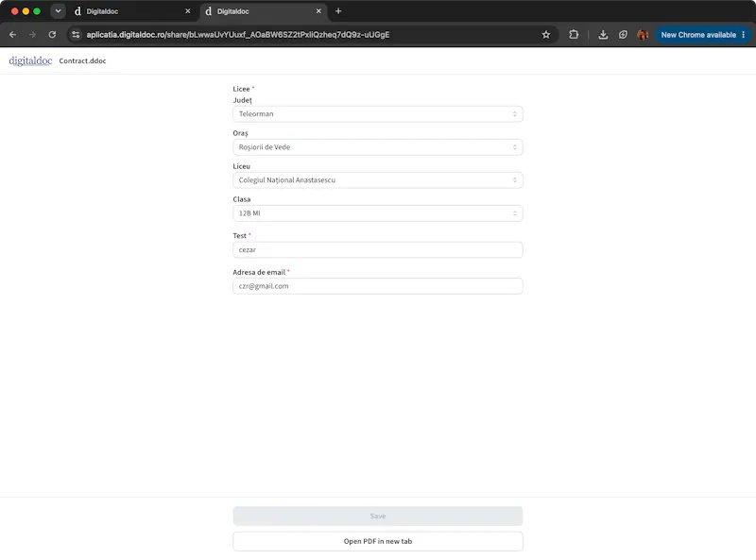Viewport: 756px width, 560px height.
Task: Open the Extensions puzzle icon
Action: point(574,35)
